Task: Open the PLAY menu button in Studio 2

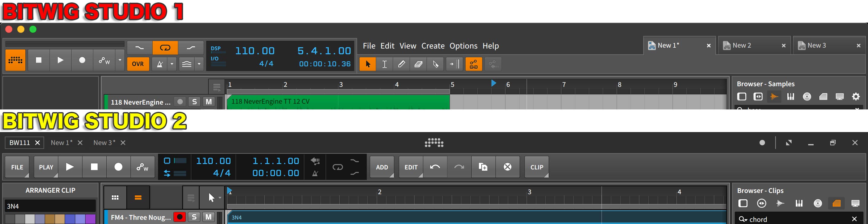Action: pyautogui.click(x=46, y=167)
